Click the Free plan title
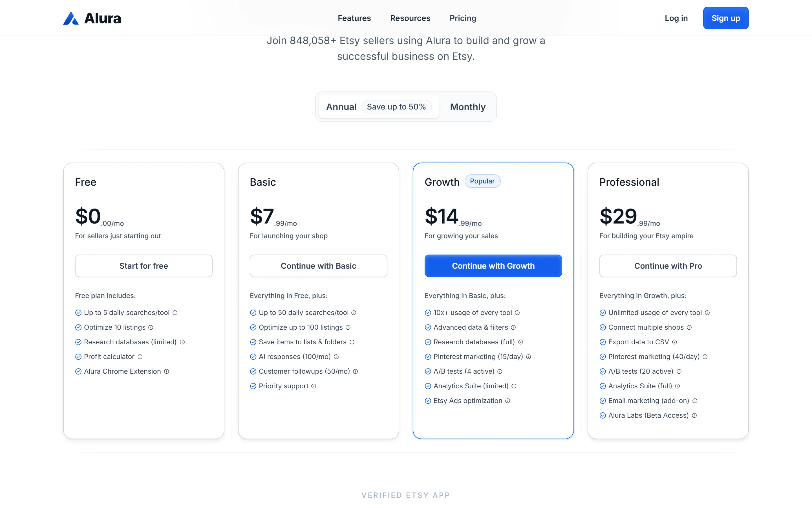This screenshot has height=508, width=812. click(x=85, y=182)
